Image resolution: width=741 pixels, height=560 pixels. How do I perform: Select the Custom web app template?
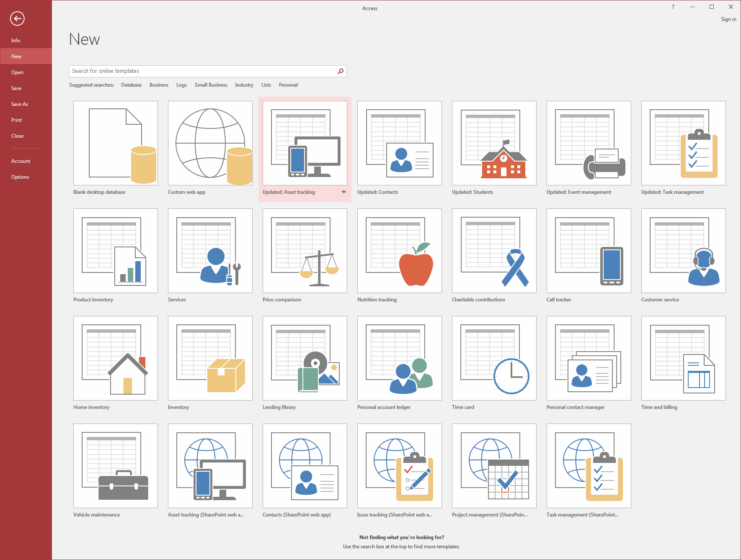click(210, 143)
